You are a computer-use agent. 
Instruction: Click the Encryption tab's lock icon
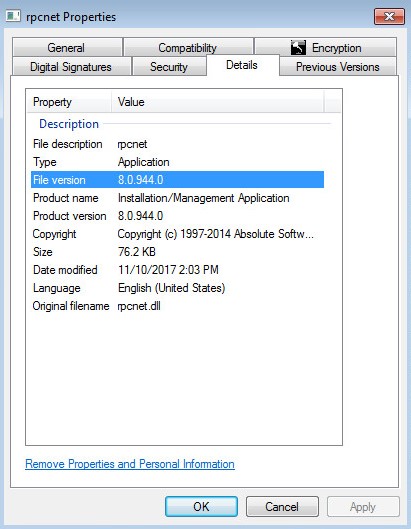coord(298,48)
